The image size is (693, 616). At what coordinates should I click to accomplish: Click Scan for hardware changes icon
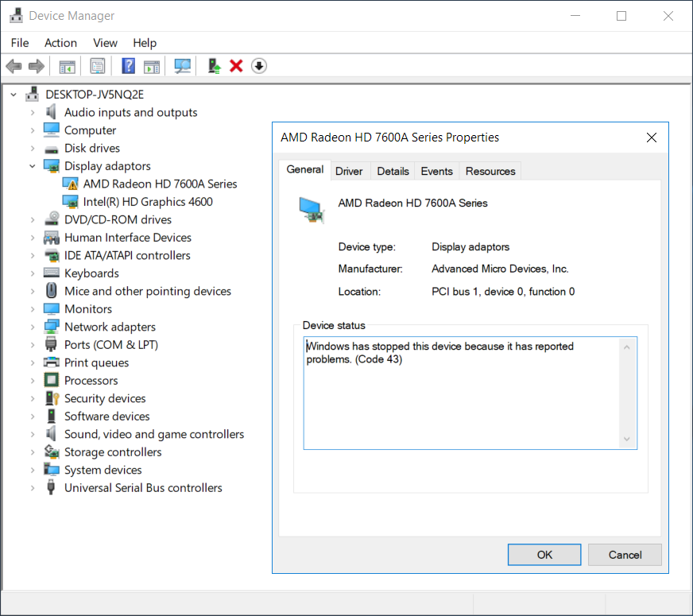coord(182,66)
